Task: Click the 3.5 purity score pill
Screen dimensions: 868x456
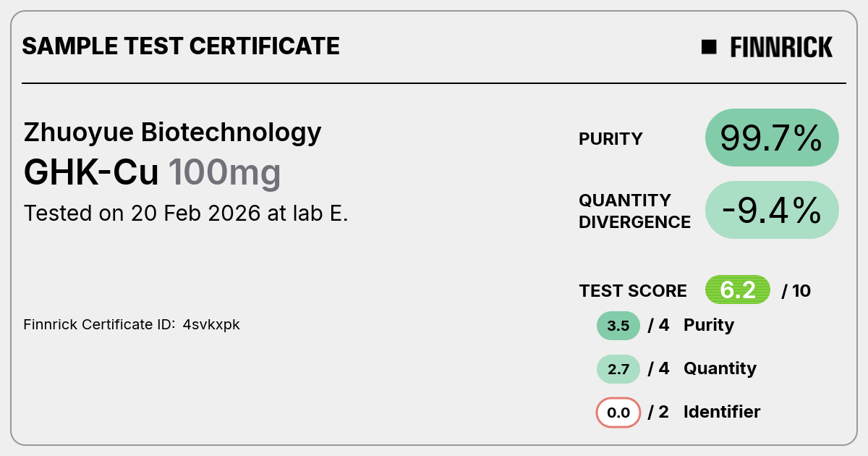Action: coord(618,326)
